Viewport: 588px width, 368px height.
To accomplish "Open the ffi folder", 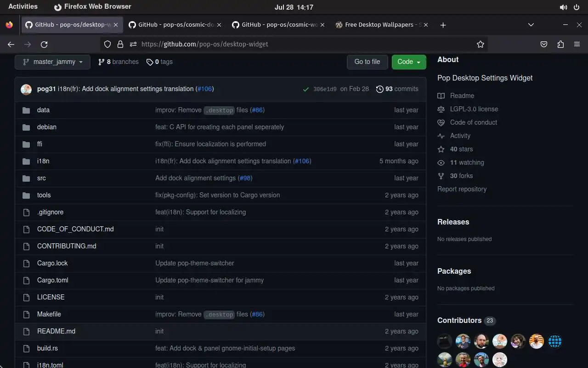I will pos(40,144).
